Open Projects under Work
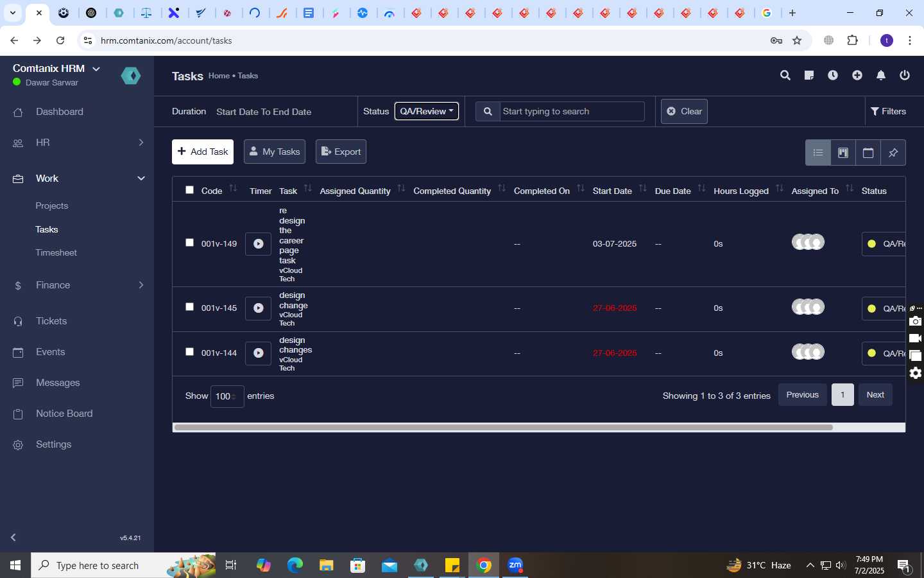The image size is (924, 578). 52,206
